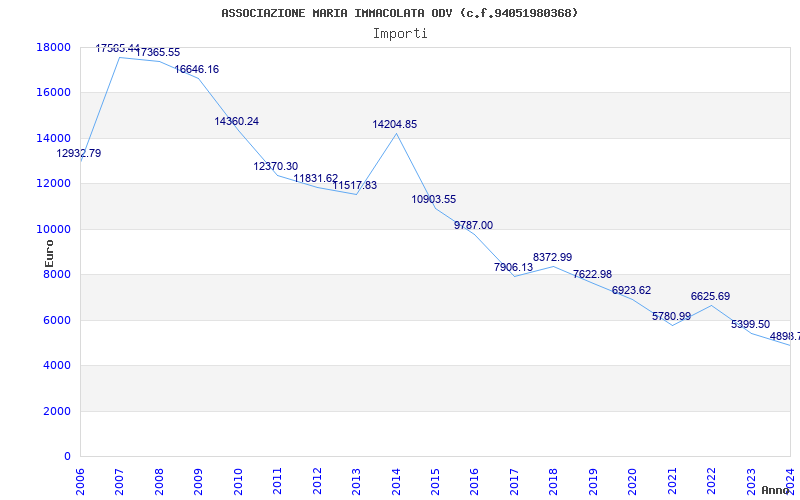This screenshot has width=800, height=500.
Task: Click the 2013 year label
Action: point(356,481)
